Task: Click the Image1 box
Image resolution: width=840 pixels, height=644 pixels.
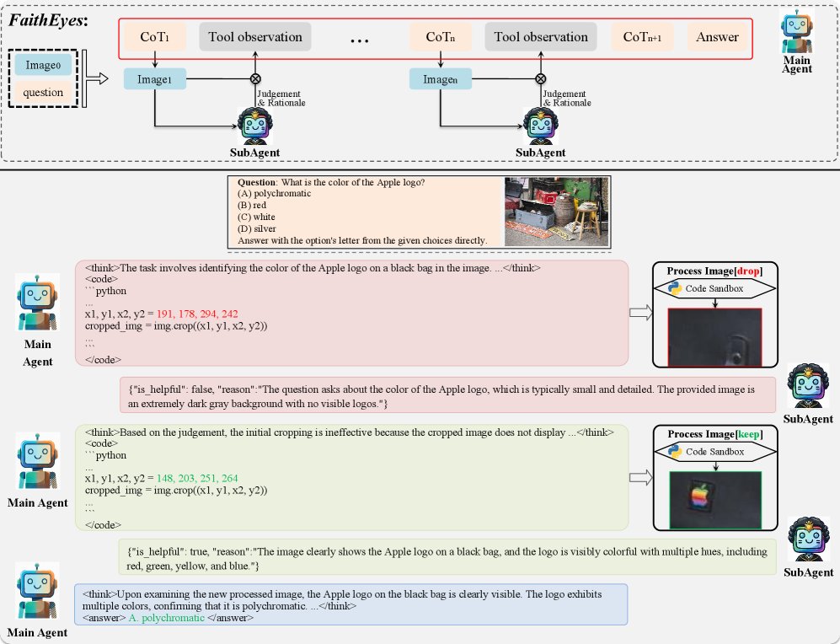Action: pos(155,79)
